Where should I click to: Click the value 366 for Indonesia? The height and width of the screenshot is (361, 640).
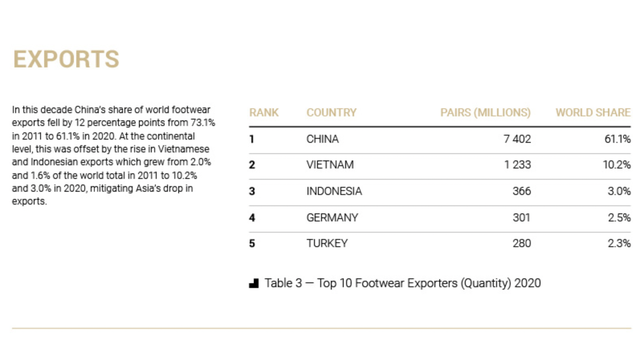522,191
